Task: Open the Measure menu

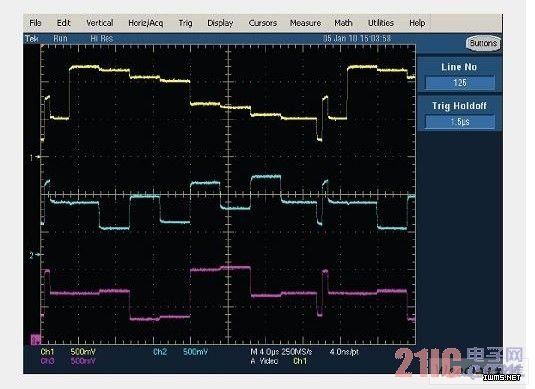Action: click(305, 23)
